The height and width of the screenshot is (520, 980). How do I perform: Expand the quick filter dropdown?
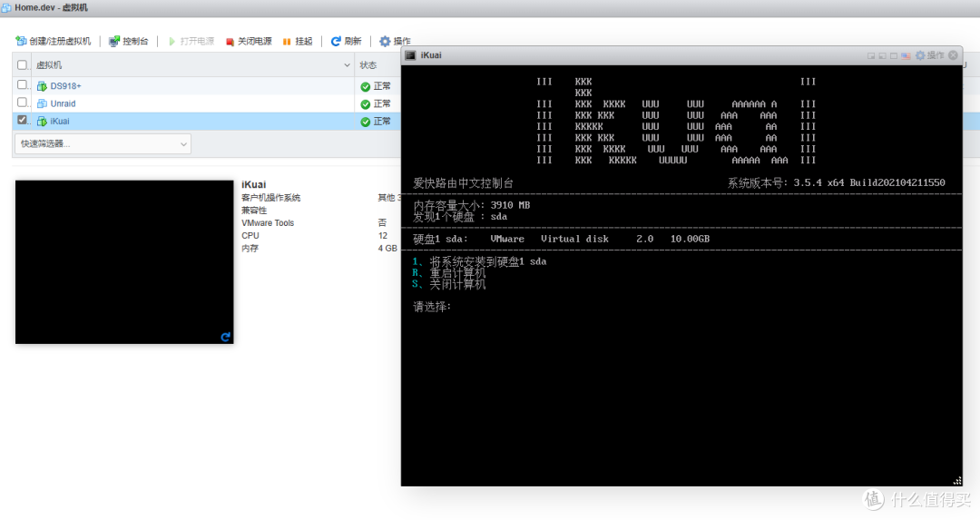point(183,143)
